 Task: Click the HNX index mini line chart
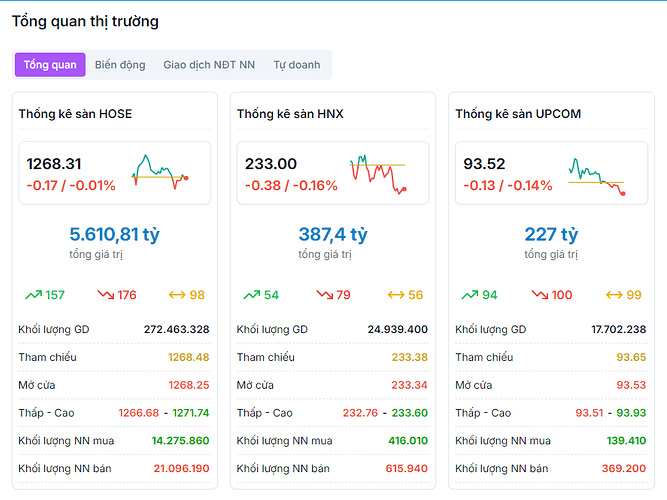click(x=377, y=172)
